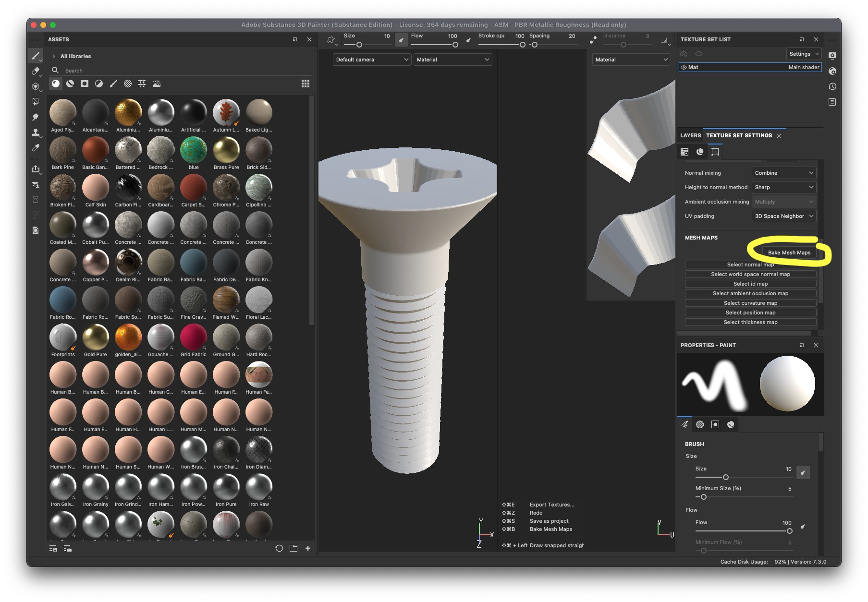
Task: Filter assets by Textures grid icon
Action: [142, 84]
